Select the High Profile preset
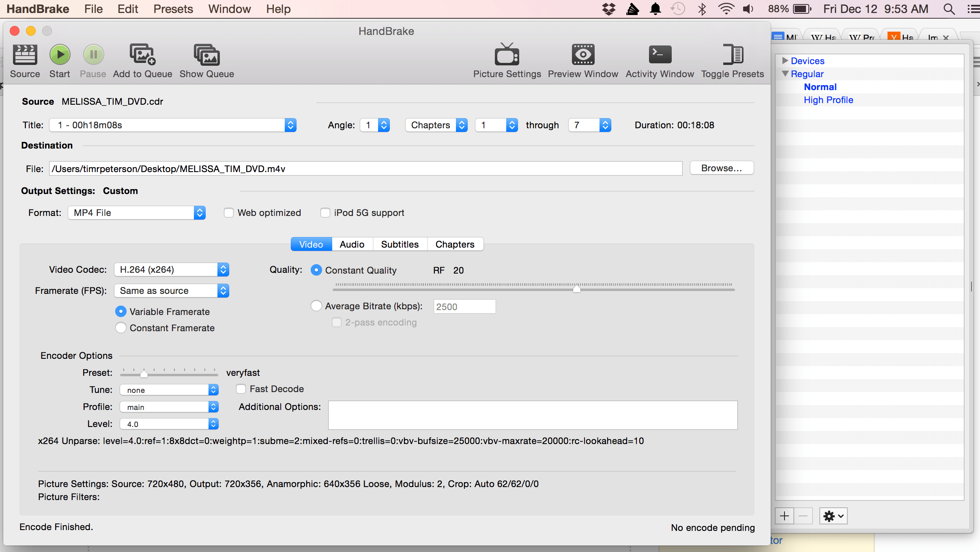The height and width of the screenshot is (552, 980). 829,100
